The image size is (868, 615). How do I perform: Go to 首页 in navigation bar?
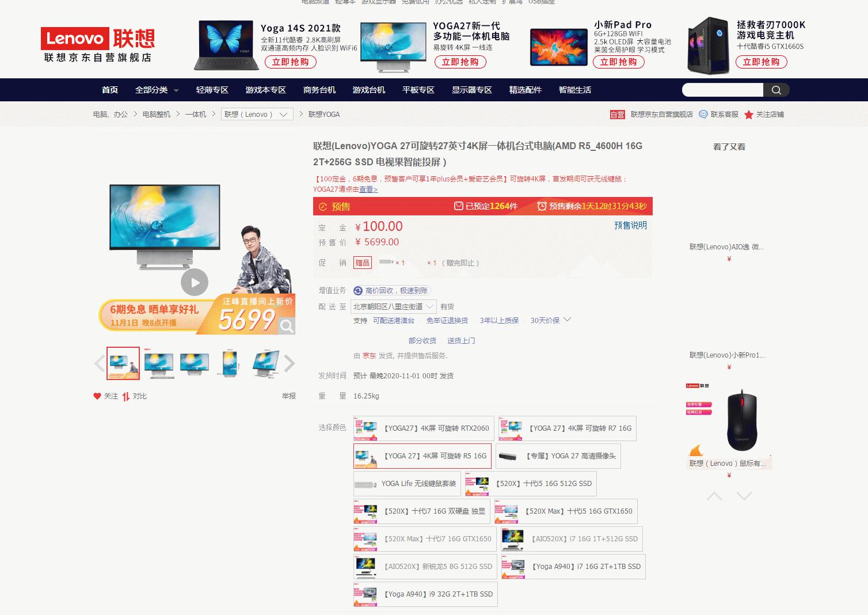(x=110, y=90)
